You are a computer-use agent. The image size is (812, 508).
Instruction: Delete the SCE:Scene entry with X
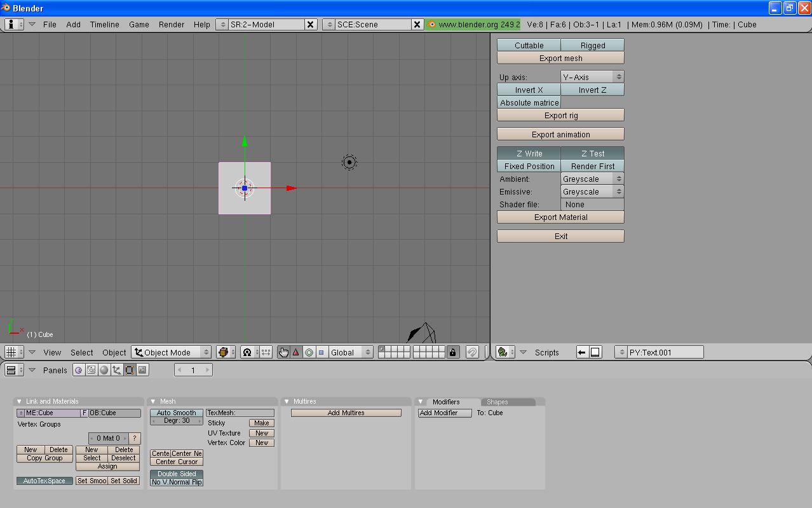coord(417,24)
